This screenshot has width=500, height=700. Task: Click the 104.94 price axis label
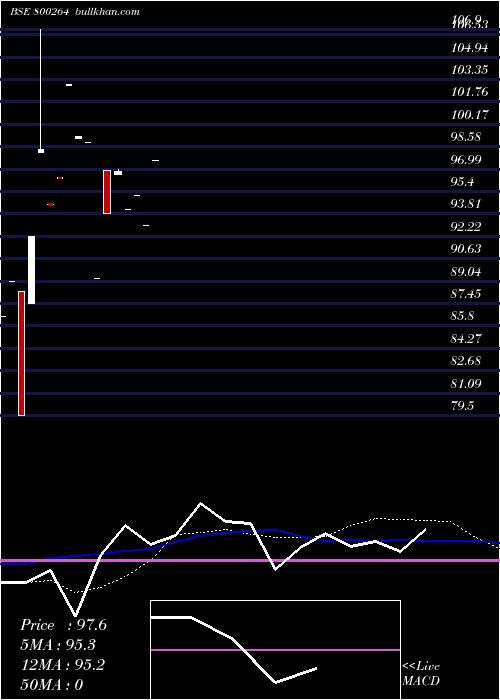(470, 47)
